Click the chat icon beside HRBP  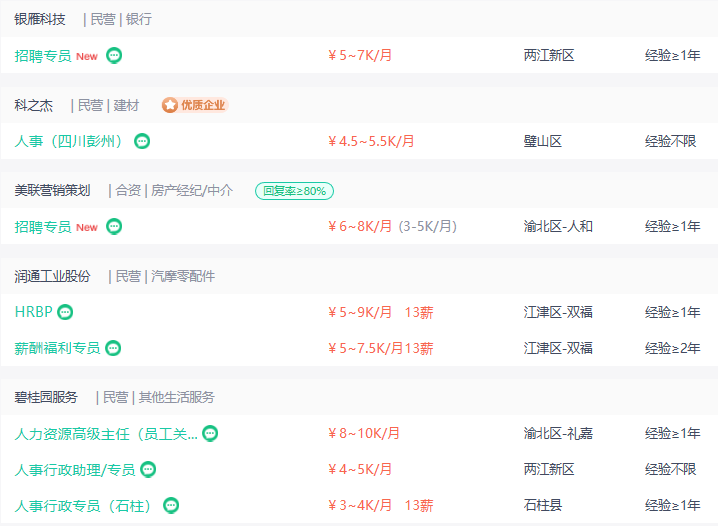[65, 312]
